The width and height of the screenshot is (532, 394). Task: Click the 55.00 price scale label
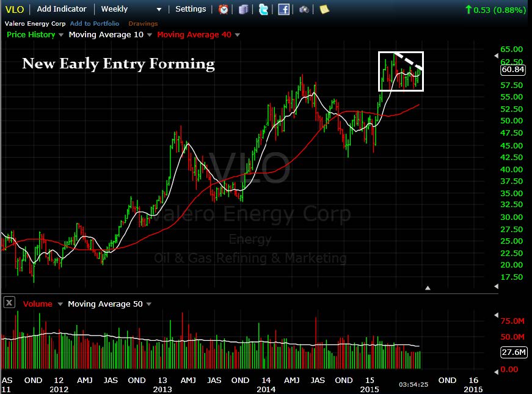click(512, 97)
